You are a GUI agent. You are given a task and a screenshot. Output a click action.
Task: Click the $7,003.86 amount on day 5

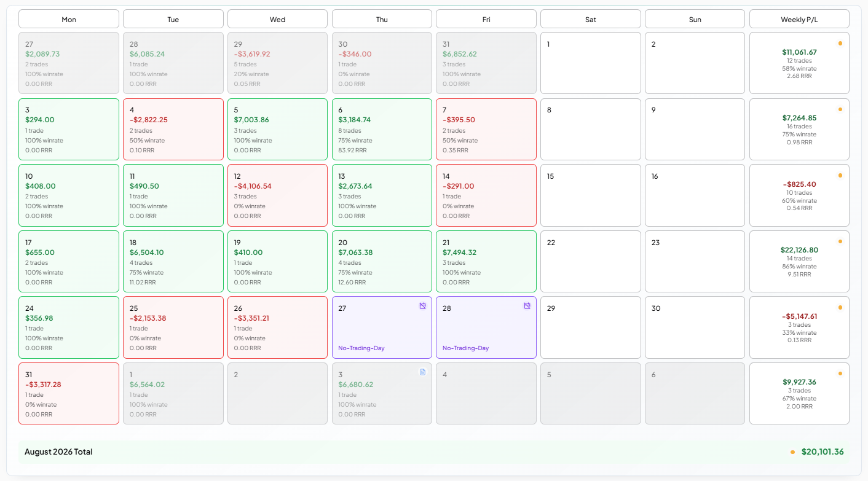coord(251,120)
